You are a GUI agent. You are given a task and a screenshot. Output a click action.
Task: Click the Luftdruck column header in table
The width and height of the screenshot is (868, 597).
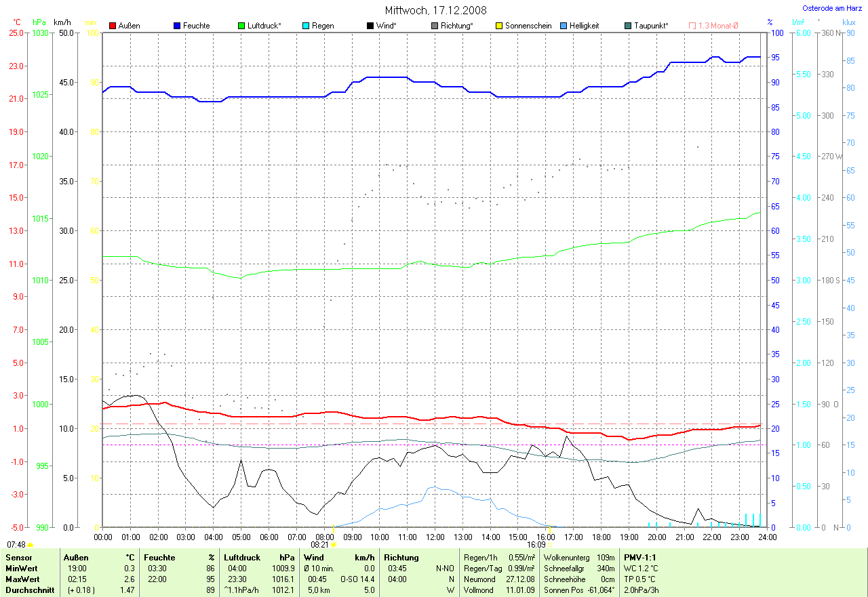241,558
